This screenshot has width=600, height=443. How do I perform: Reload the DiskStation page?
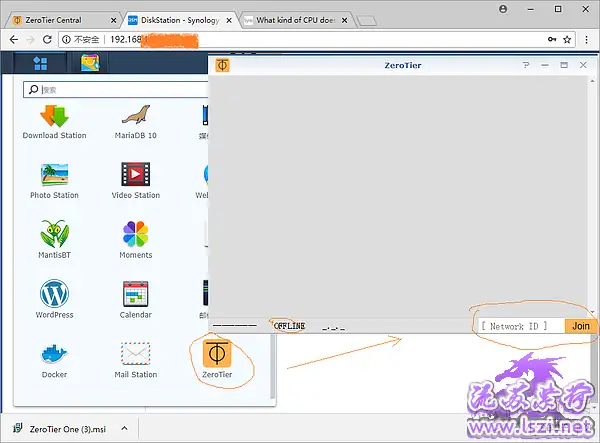47,39
